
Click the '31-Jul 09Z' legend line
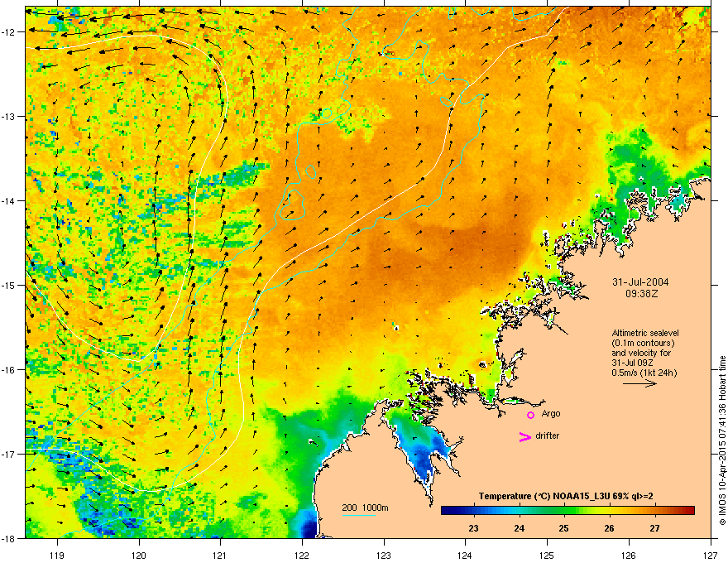pos(632,363)
